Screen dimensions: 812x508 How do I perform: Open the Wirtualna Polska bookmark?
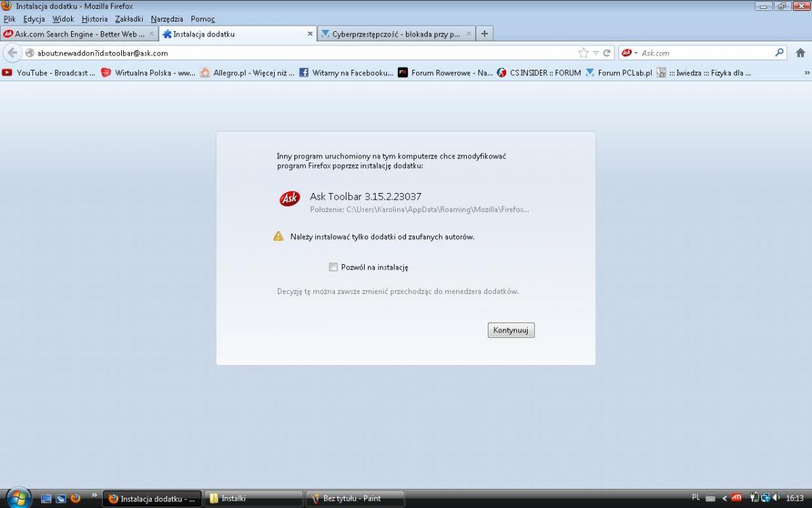point(148,72)
